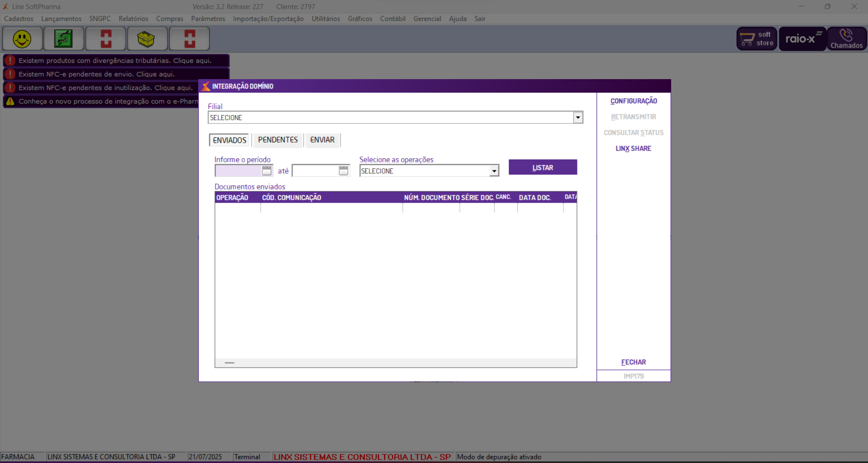Image resolution: width=868 pixels, height=463 pixels.
Task: Open the Parâmetros menu
Action: pyautogui.click(x=208, y=19)
